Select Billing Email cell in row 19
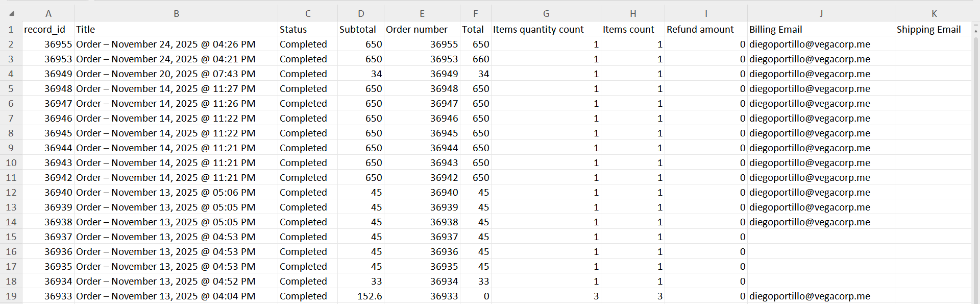Screen dimensions: 980x304 coord(821,296)
